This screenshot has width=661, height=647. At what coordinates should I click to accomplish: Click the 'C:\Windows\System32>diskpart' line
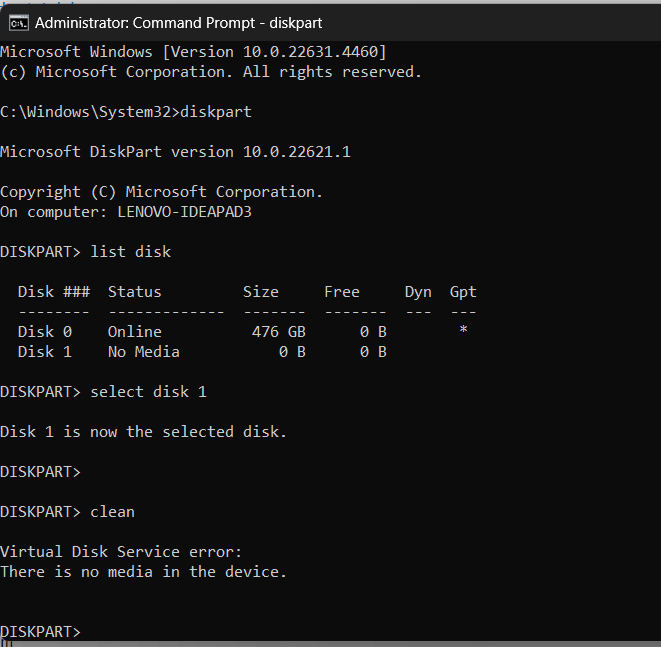(126, 112)
